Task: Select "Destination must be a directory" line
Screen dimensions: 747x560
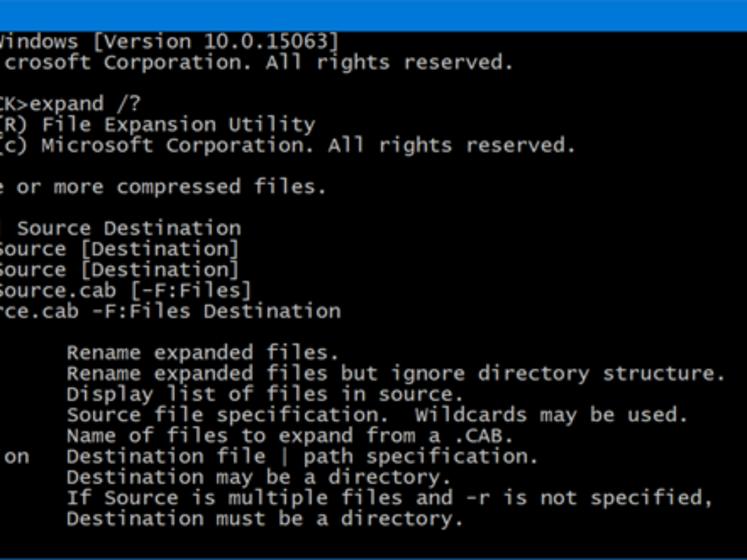Action: coord(265,519)
